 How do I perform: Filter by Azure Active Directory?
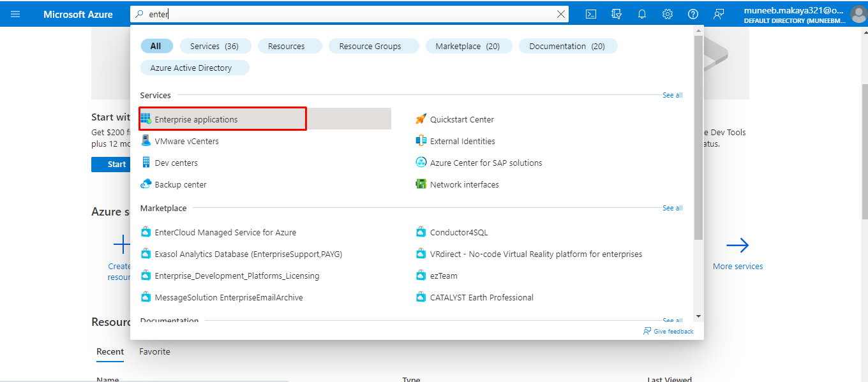(191, 68)
